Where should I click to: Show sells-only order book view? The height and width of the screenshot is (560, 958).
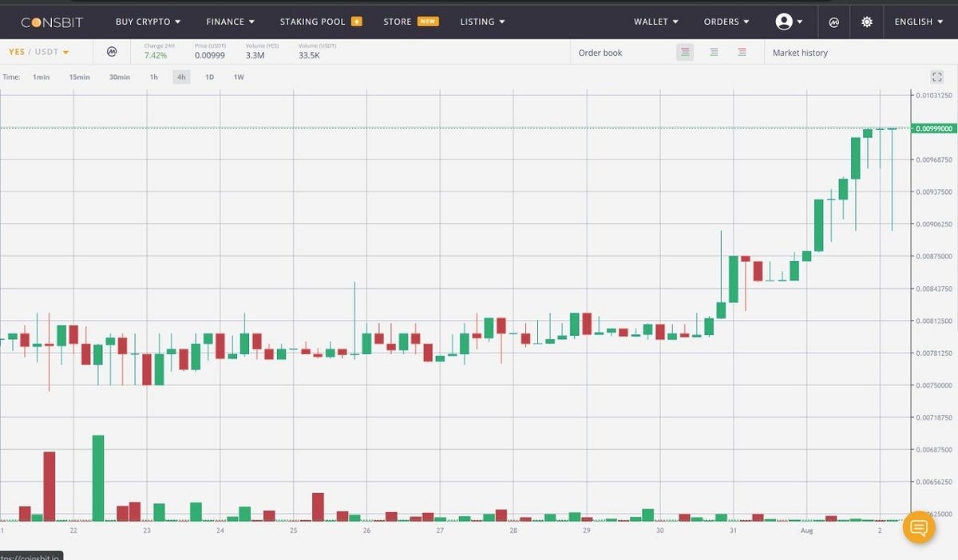point(742,52)
